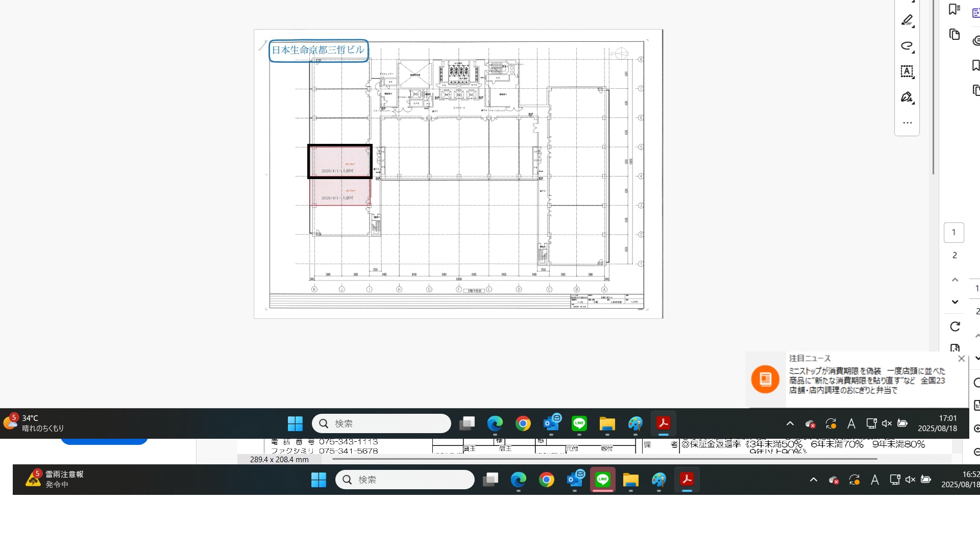Expand hidden tray icons on the 16:52 taskbar
The image size is (980, 551).
point(814,480)
